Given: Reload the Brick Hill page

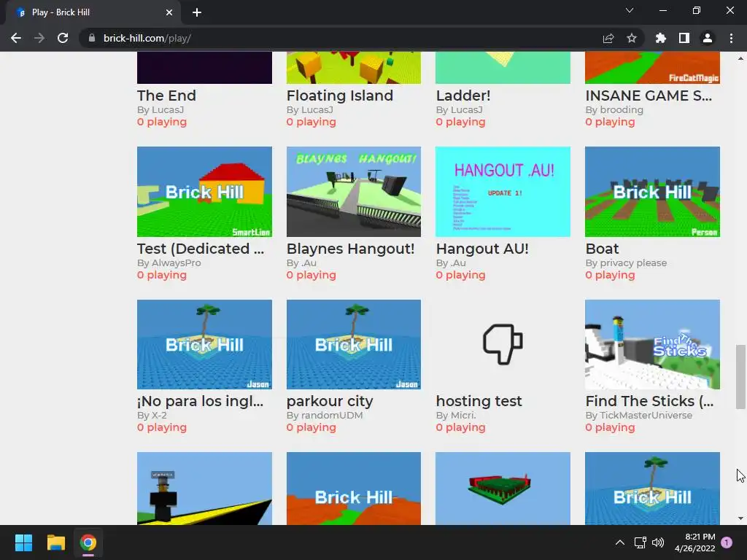Looking at the screenshot, I should coord(63,38).
